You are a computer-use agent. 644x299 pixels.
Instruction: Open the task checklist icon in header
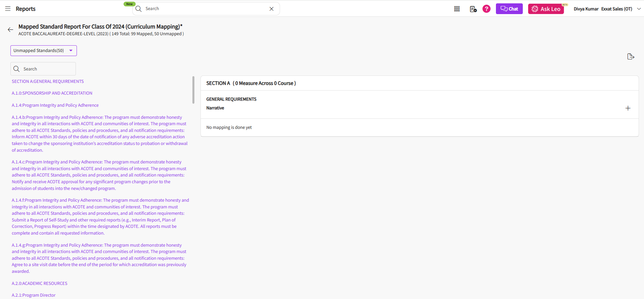(x=473, y=9)
